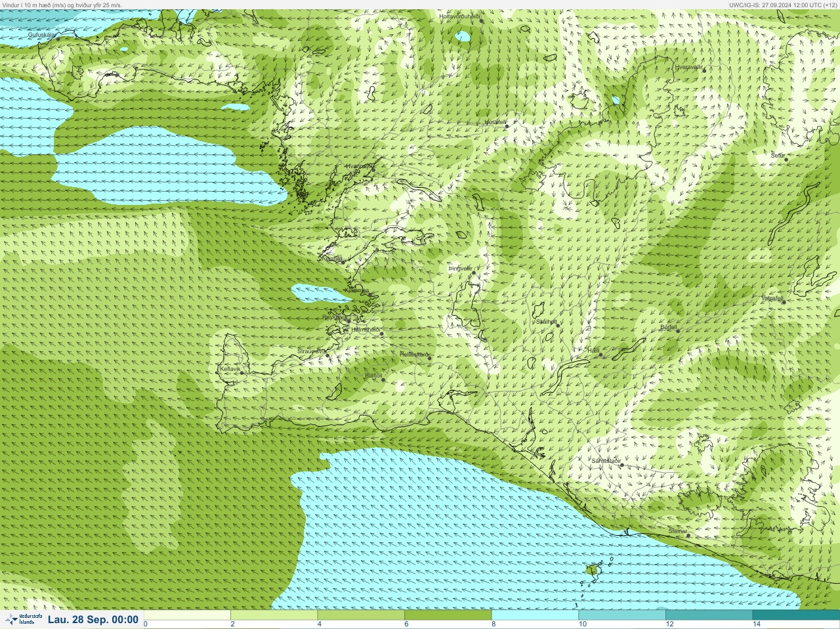
Task: Click the Keflavík station label
Action: [x=230, y=369]
